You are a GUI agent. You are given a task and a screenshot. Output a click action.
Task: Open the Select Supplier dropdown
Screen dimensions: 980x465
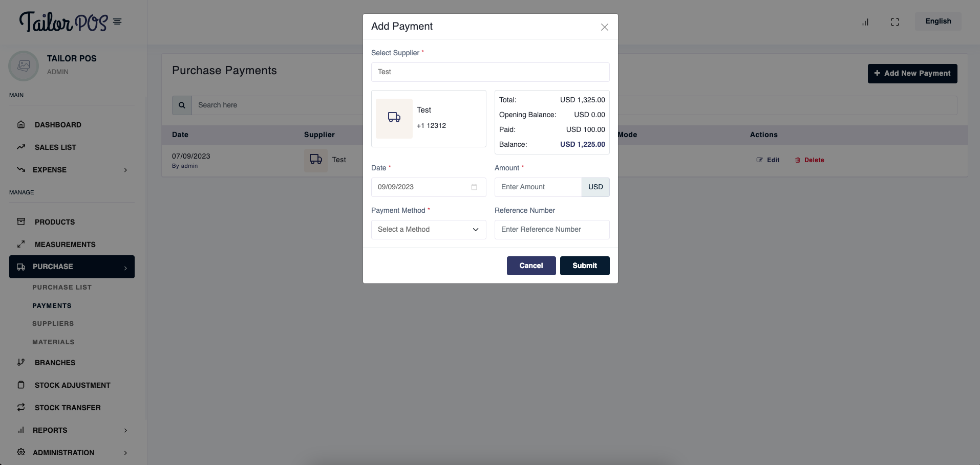click(x=490, y=72)
